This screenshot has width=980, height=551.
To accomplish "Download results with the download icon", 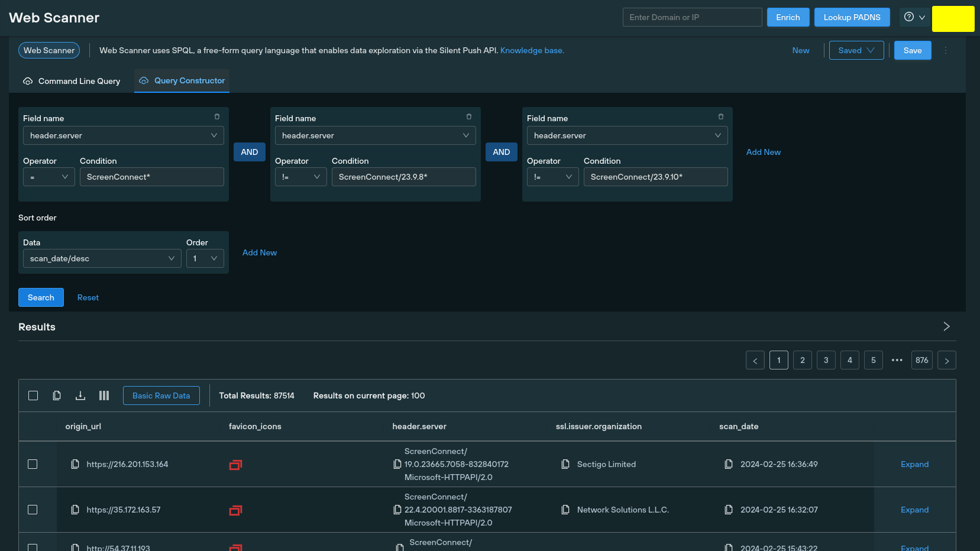I will [80, 396].
